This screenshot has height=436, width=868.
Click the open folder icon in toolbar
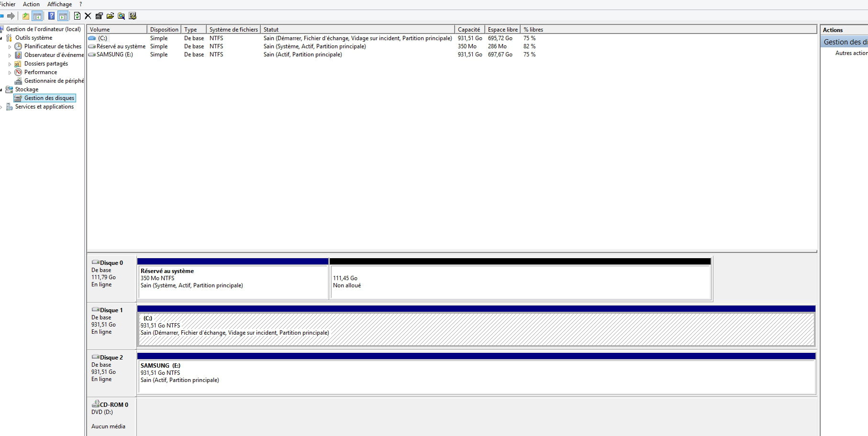click(x=110, y=16)
